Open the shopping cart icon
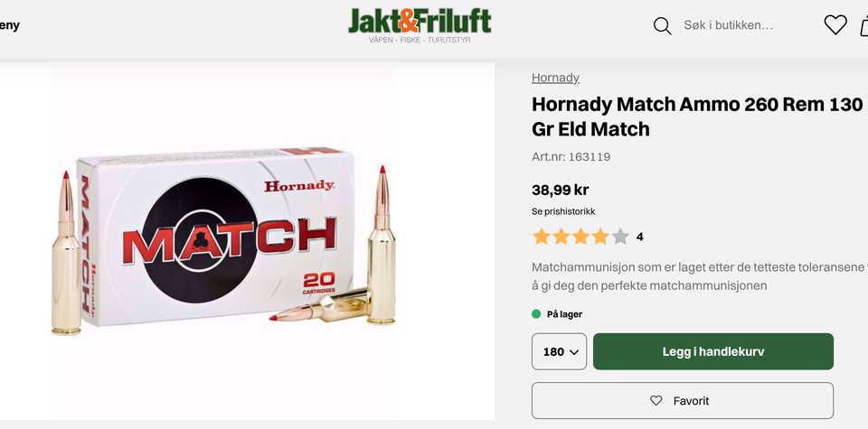The width and height of the screenshot is (868, 429). pos(864,25)
